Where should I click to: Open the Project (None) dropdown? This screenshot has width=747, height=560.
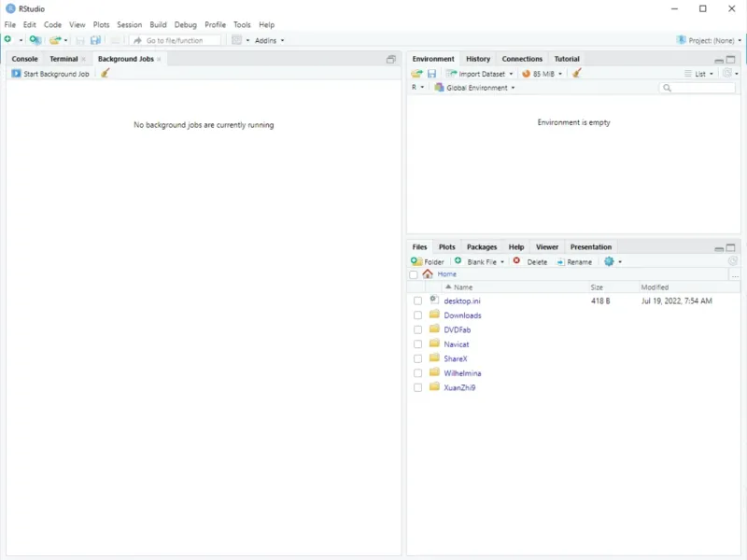click(710, 40)
